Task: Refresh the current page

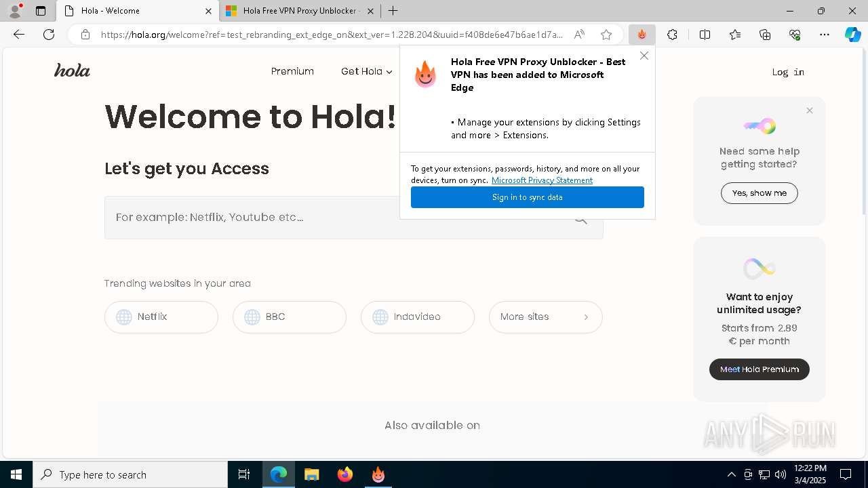Action: click(49, 35)
